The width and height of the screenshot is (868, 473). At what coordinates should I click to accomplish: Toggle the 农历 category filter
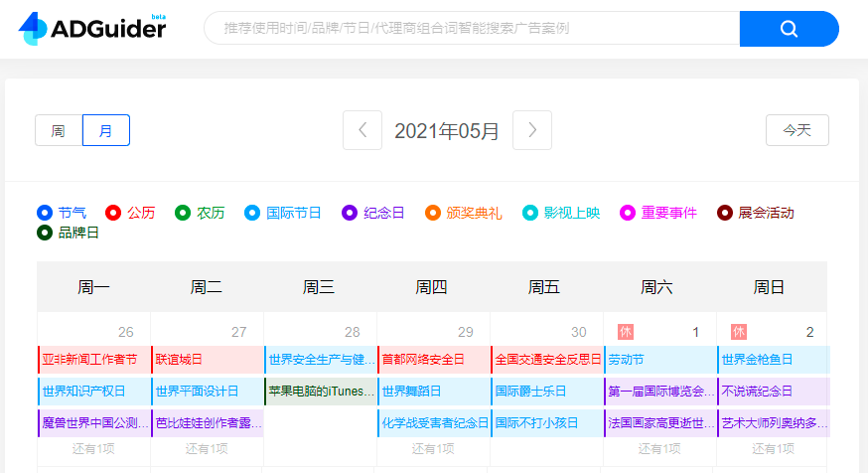click(200, 213)
